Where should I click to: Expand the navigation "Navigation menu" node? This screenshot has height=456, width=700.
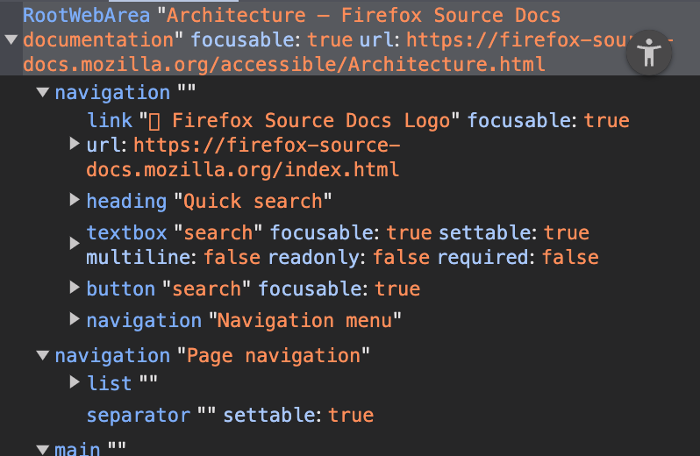75,319
